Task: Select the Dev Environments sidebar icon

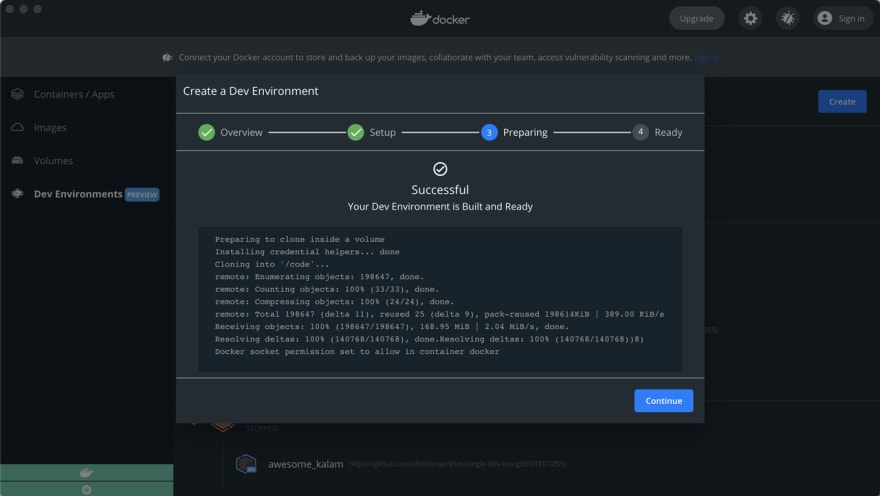Action: pyautogui.click(x=17, y=194)
